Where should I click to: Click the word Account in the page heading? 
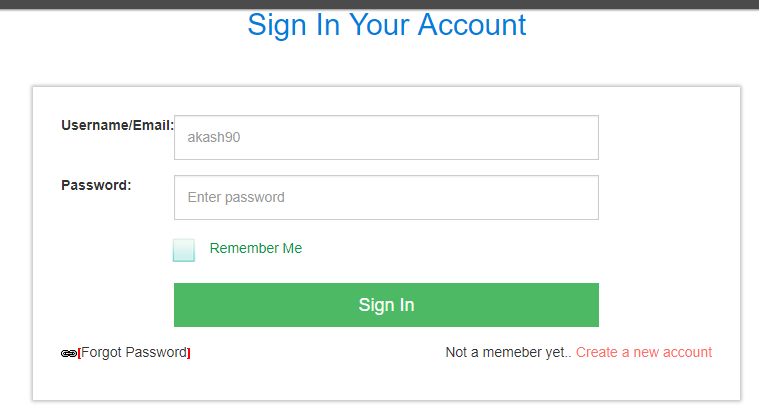(x=472, y=25)
